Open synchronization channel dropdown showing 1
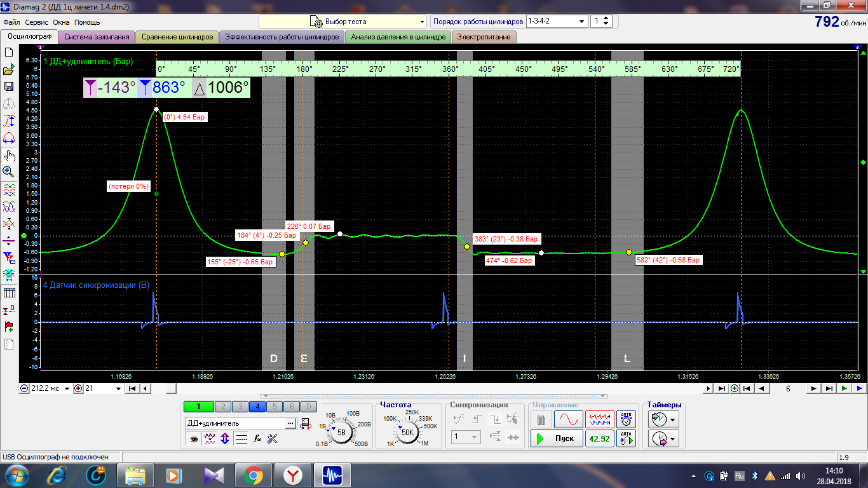The image size is (868, 488). pos(465,437)
